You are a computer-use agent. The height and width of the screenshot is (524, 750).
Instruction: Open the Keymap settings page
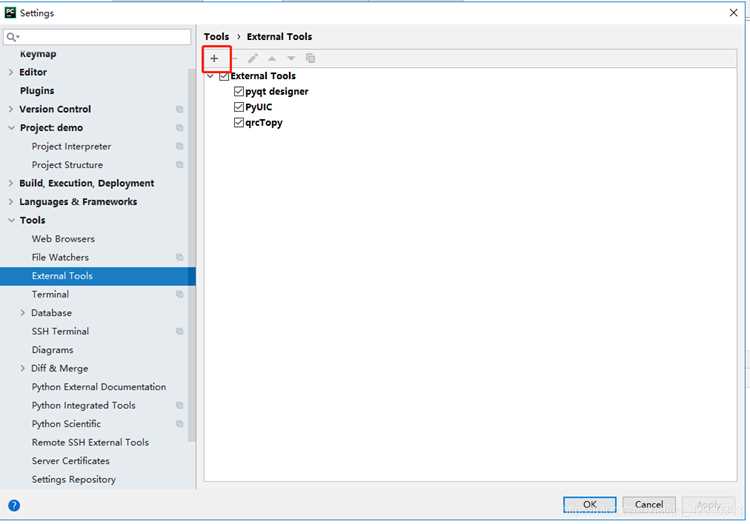coord(38,54)
